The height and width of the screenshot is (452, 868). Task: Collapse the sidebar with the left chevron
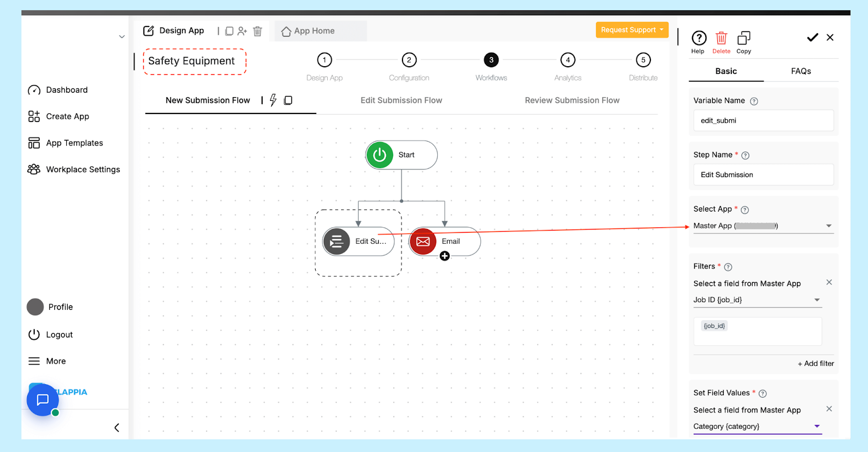coord(117,428)
